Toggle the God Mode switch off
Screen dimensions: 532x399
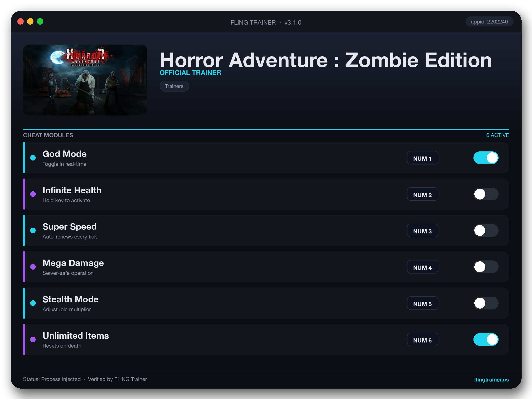point(486,158)
